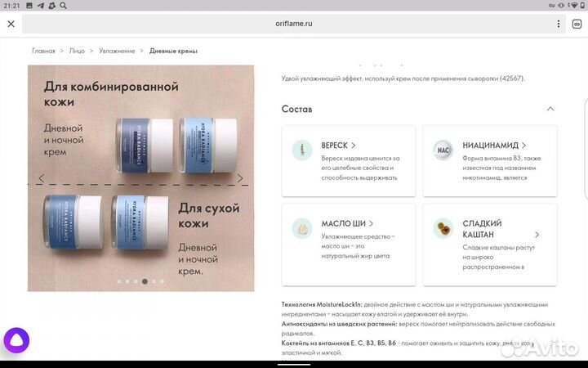Open the Лицо breadcrumb link
588x368 pixels.
tap(77, 51)
